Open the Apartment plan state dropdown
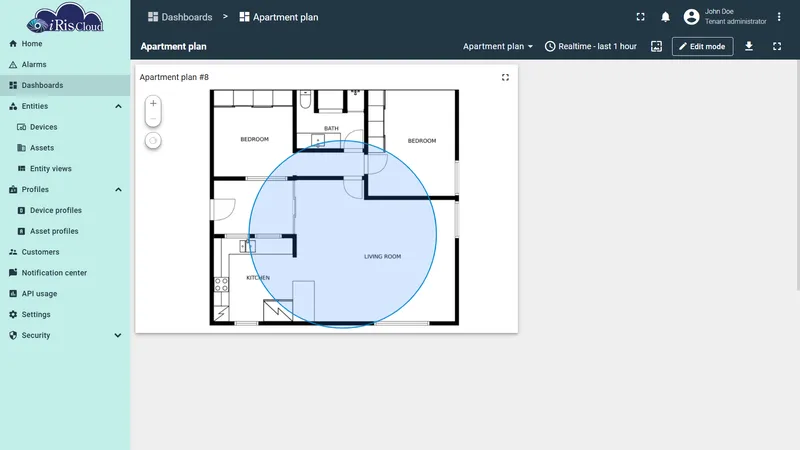 pyautogui.click(x=498, y=46)
